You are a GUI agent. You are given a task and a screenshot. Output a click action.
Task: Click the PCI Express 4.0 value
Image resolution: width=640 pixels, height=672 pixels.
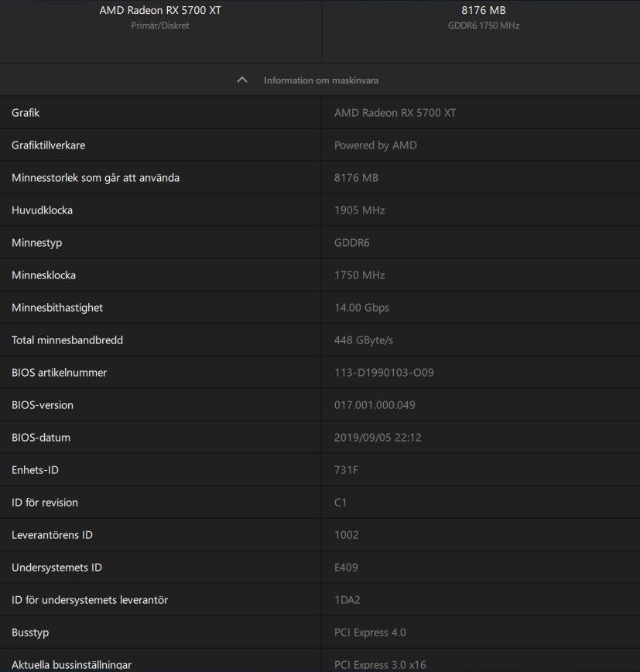(x=370, y=633)
